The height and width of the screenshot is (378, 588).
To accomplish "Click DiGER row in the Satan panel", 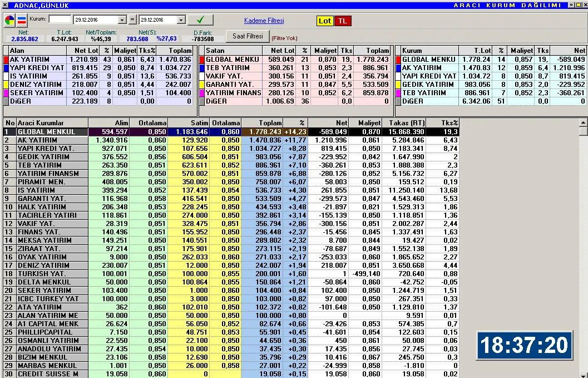I will click(x=295, y=101).
